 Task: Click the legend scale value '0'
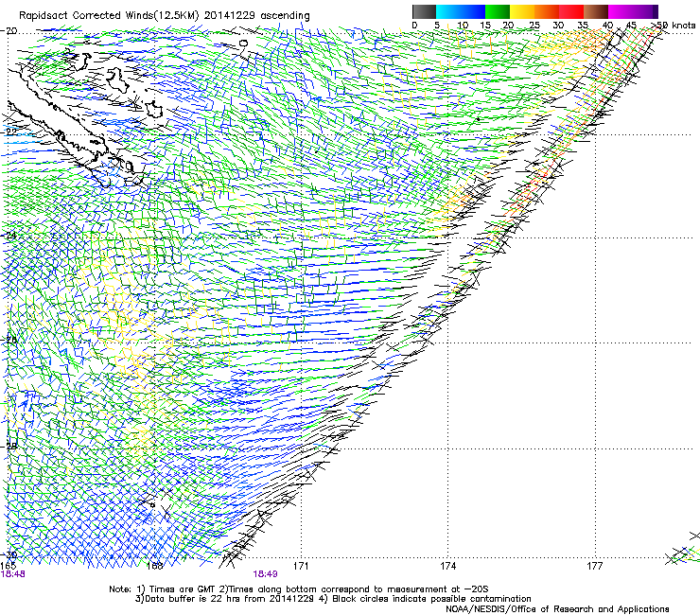[x=414, y=26]
